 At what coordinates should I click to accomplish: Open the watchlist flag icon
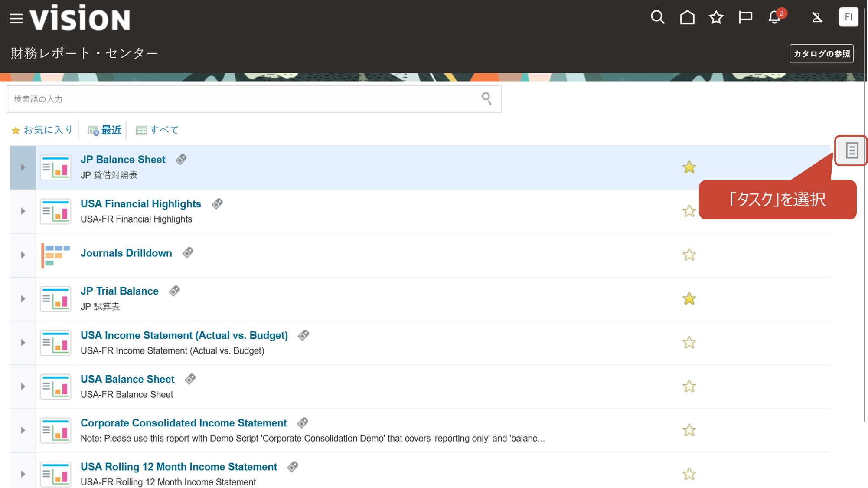click(745, 17)
